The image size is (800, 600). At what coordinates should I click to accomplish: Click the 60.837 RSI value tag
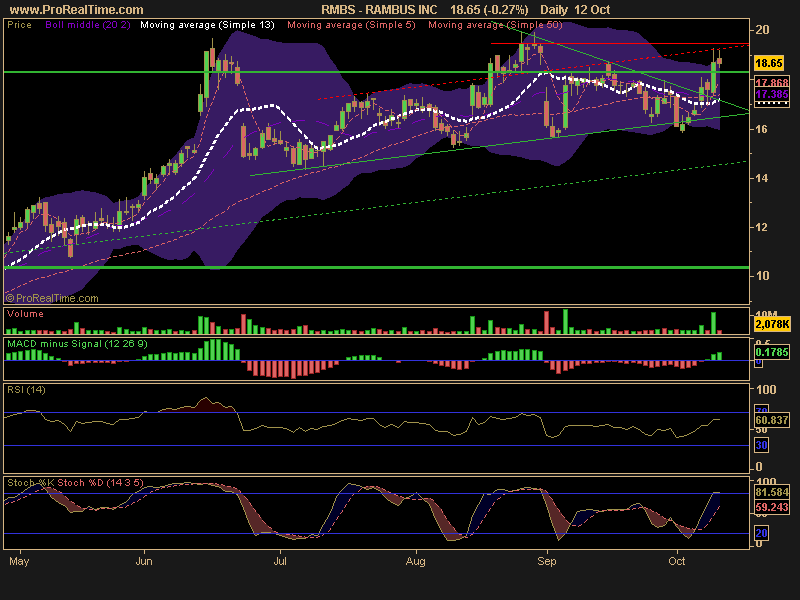[772, 420]
